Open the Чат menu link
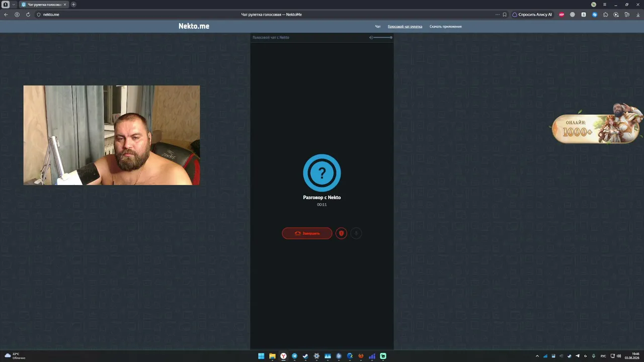644x362 pixels. pos(378,26)
